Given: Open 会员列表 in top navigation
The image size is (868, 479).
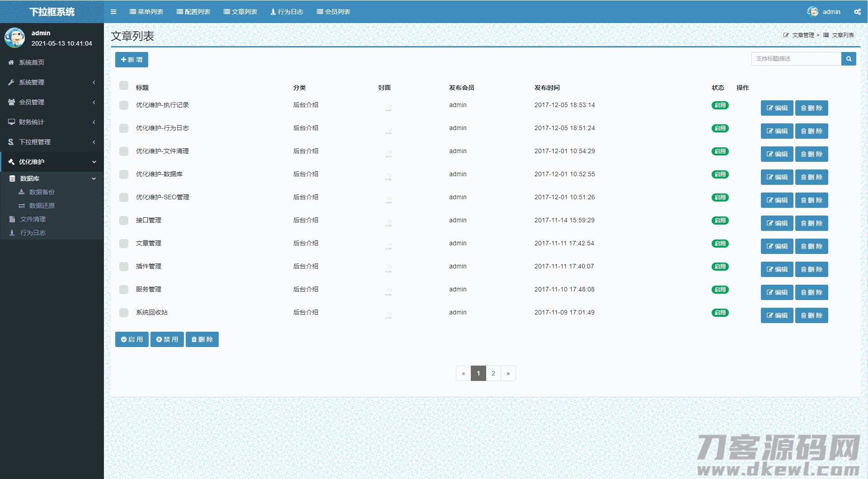Looking at the screenshot, I should 333,12.
